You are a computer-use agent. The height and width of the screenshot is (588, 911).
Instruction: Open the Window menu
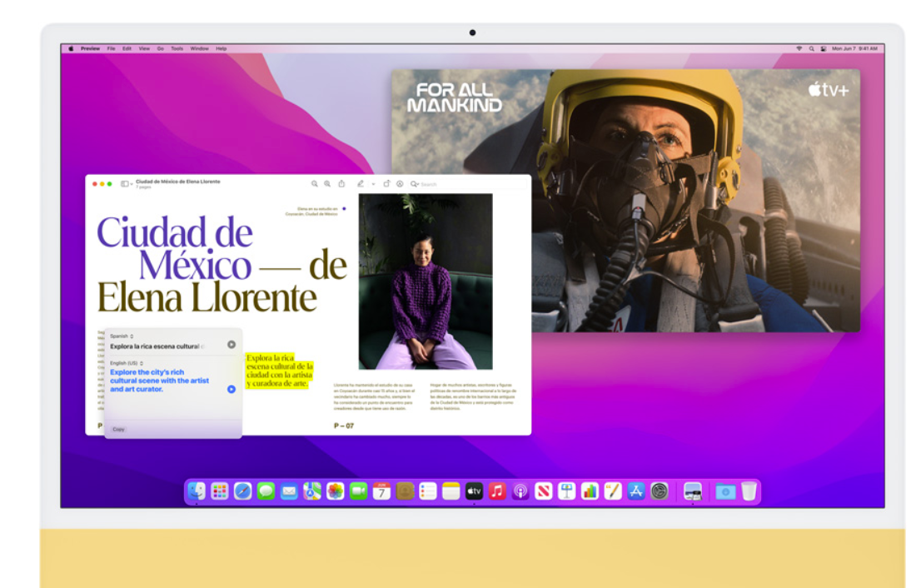[x=199, y=49]
